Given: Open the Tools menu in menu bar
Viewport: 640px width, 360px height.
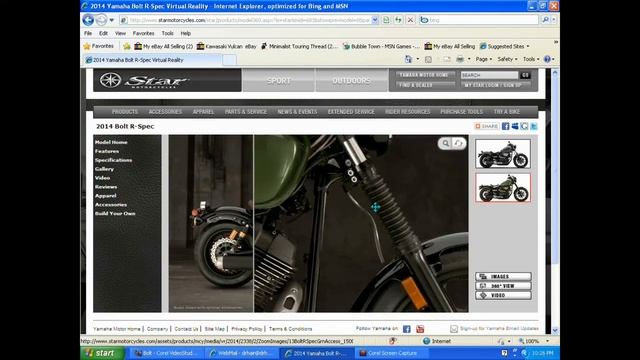Looking at the screenshot, I should click(167, 33).
